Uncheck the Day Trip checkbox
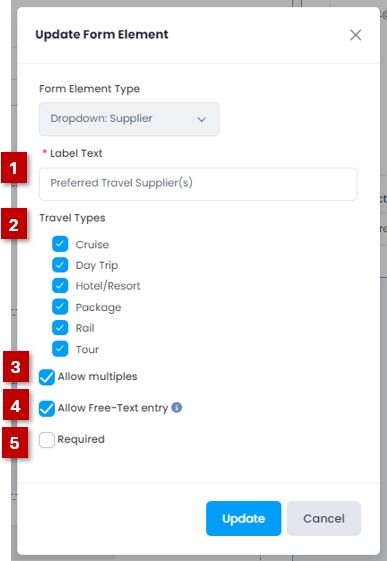 coord(60,265)
